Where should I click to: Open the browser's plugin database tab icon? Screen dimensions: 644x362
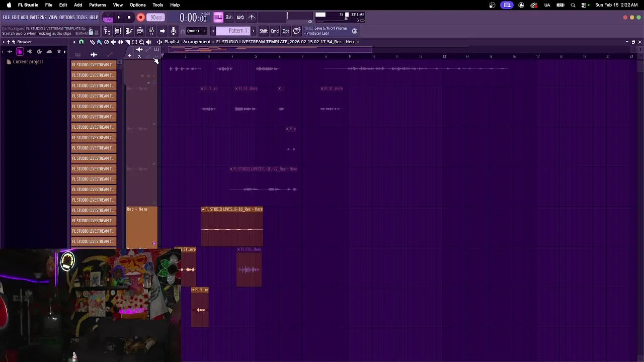pyautogui.click(x=30, y=52)
